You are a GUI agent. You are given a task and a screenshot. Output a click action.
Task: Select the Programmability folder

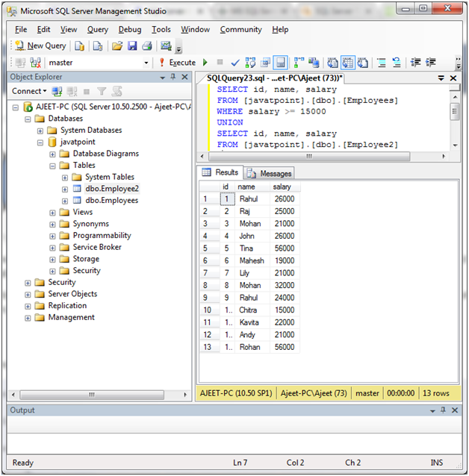click(102, 235)
